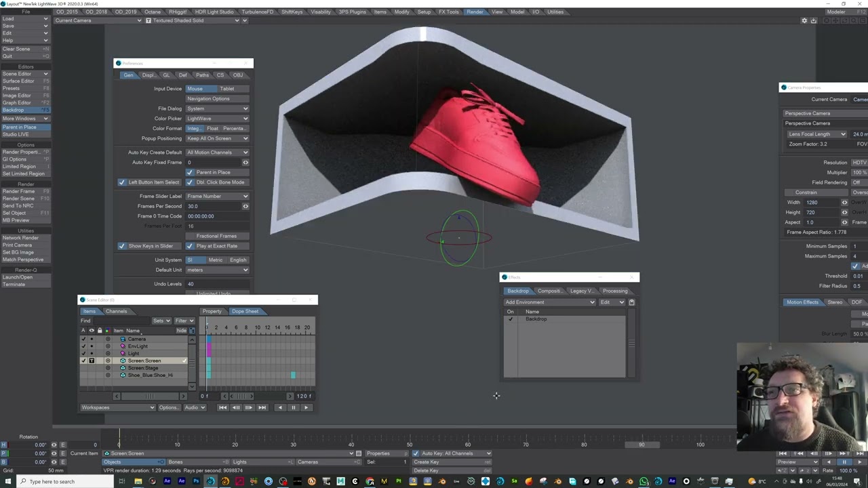
Task: Switch to the Channels tab in Scene Editor
Action: [116, 311]
